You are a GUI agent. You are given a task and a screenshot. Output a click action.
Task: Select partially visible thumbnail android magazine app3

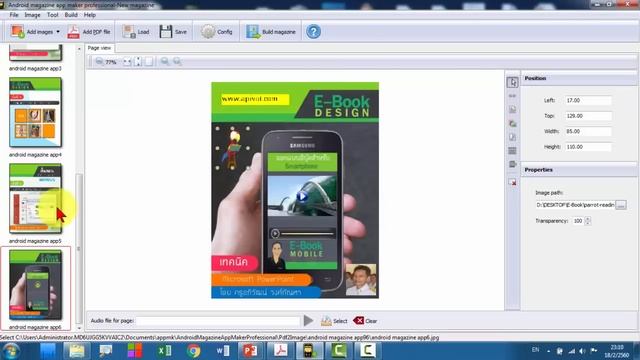pyautogui.click(x=36, y=53)
